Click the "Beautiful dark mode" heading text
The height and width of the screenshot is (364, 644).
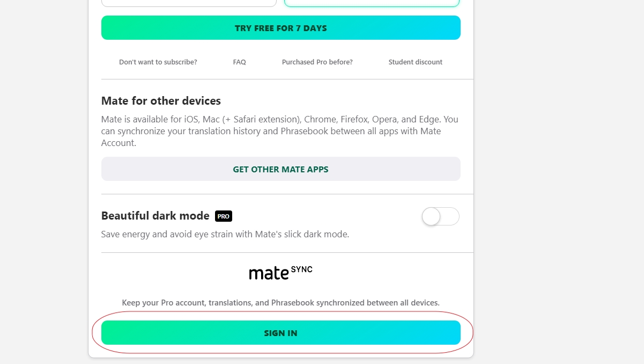pos(155,216)
